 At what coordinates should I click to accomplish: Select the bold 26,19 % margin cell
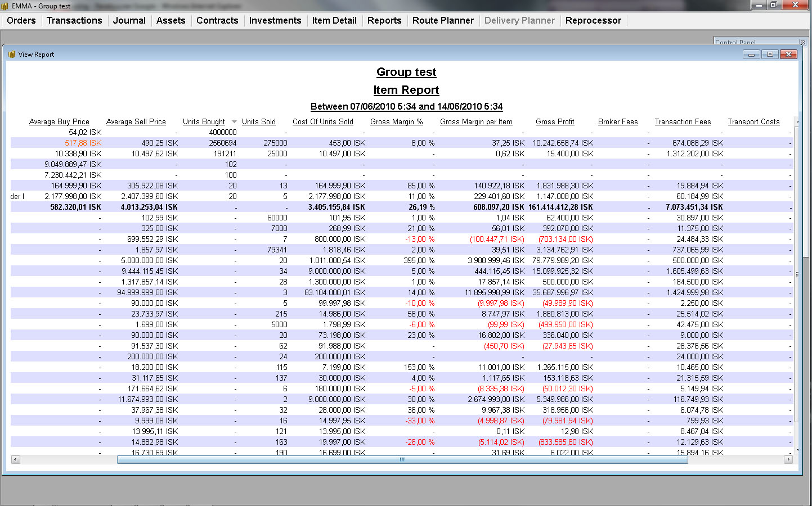[x=421, y=207]
